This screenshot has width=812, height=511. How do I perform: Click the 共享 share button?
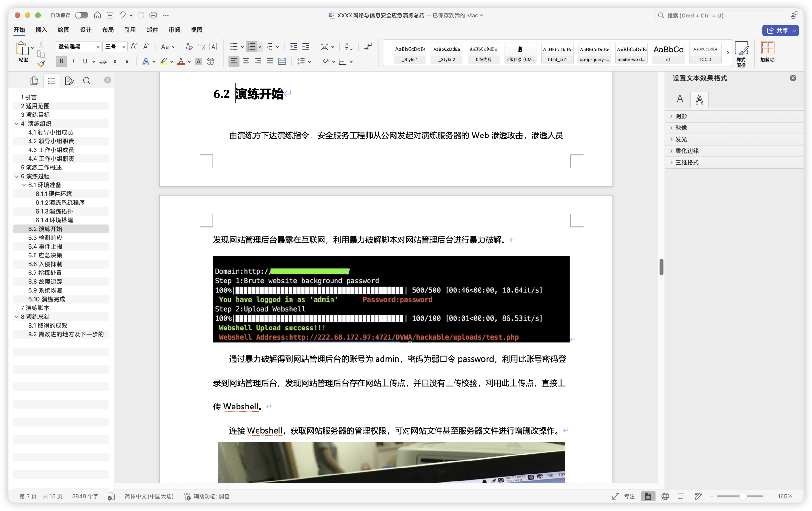[780, 30]
